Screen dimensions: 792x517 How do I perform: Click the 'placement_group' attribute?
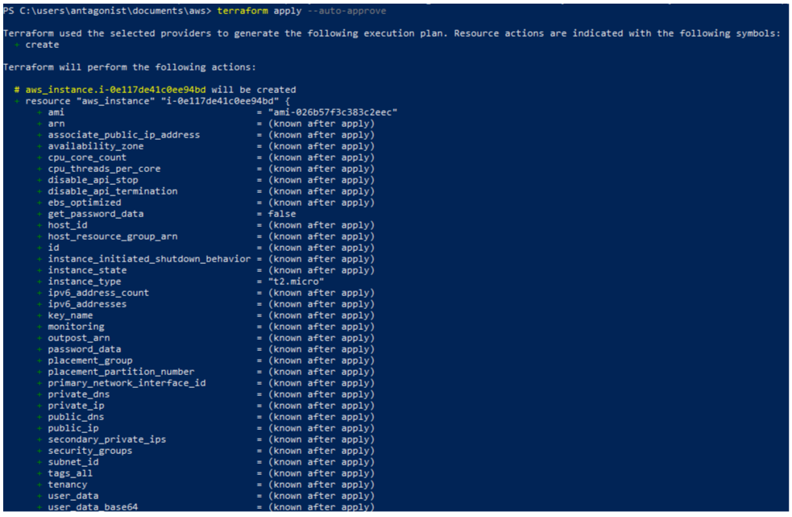pos(90,360)
